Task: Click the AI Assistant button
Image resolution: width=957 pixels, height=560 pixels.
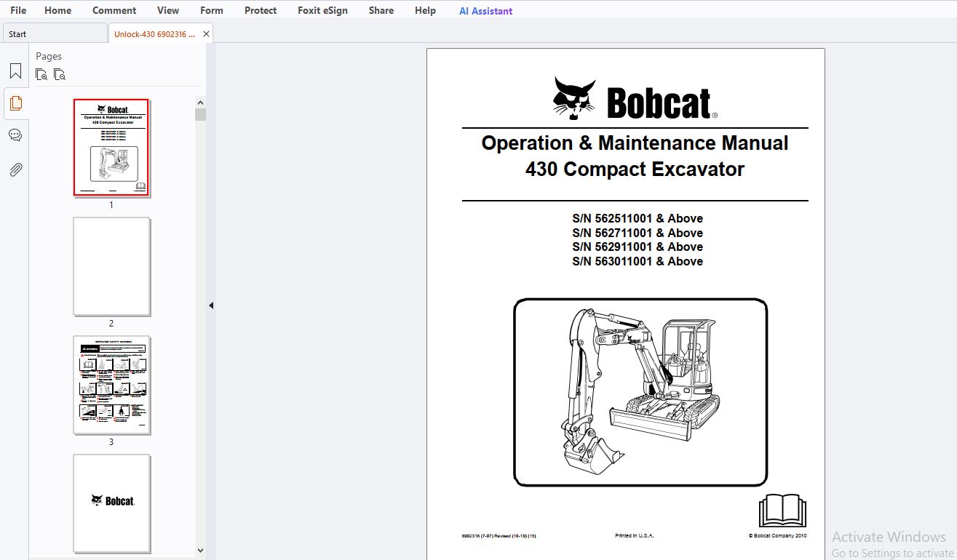Action: (x=485, y=11)
